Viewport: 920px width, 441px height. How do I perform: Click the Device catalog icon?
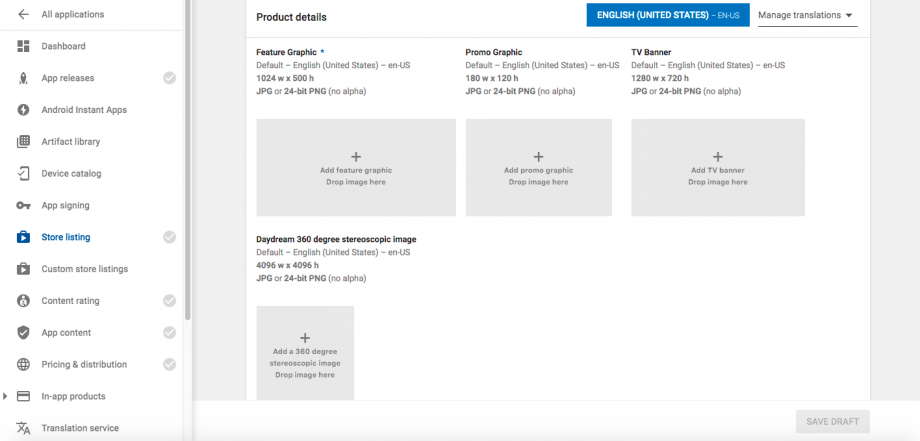[x=23, y=174]
